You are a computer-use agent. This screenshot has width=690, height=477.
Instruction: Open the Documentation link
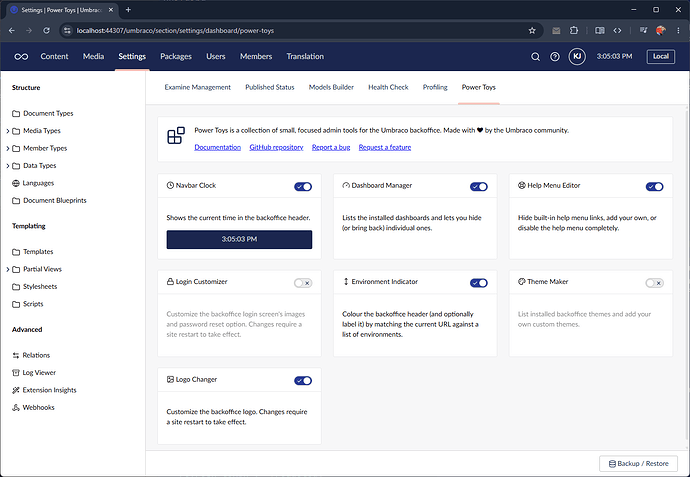(217, 147)
